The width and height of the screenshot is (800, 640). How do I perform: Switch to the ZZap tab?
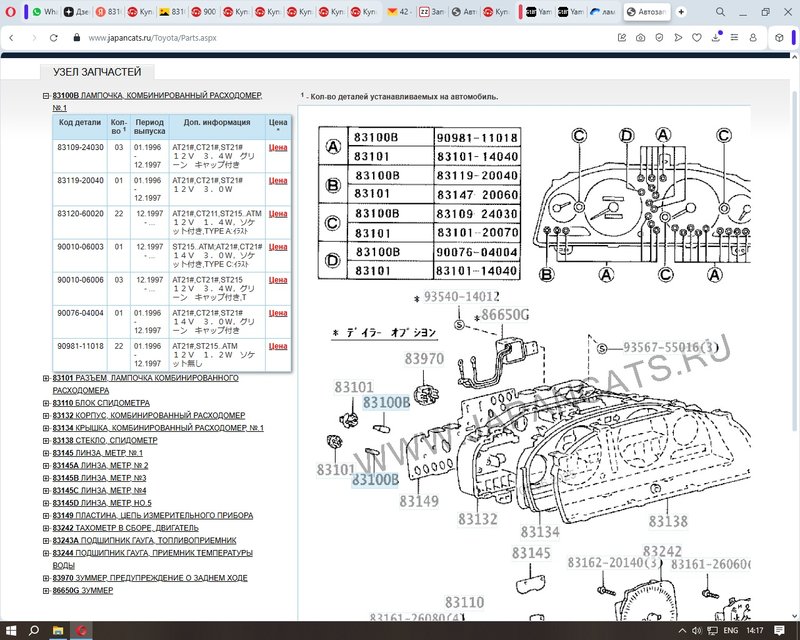(431, 11)
